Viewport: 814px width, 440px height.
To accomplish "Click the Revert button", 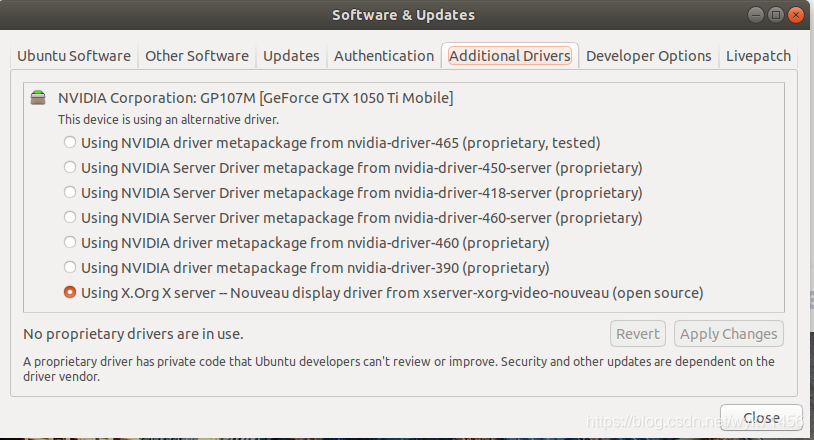I will click(x=637, y=334).
